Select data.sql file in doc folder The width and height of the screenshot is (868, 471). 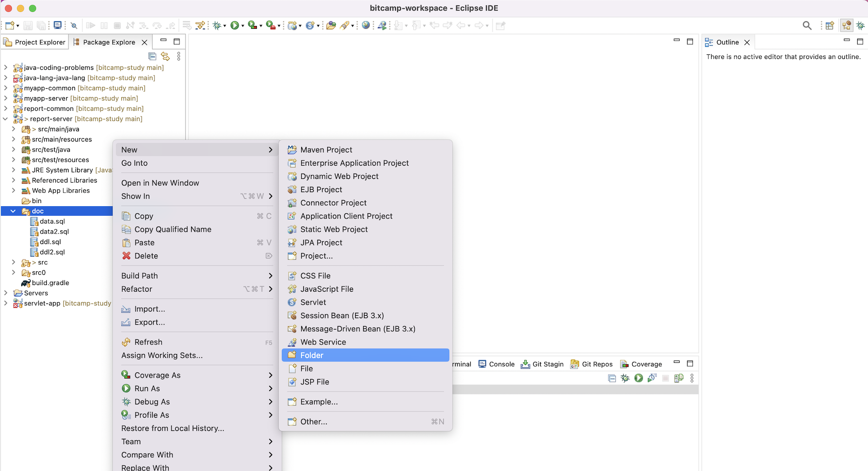(x=48, y=221)
